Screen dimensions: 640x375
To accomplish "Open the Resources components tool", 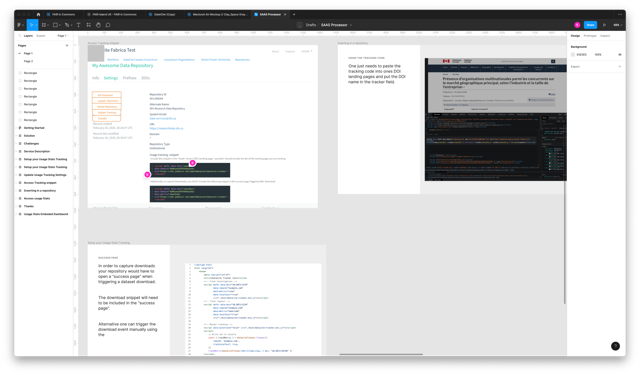I will pos(89,25).
